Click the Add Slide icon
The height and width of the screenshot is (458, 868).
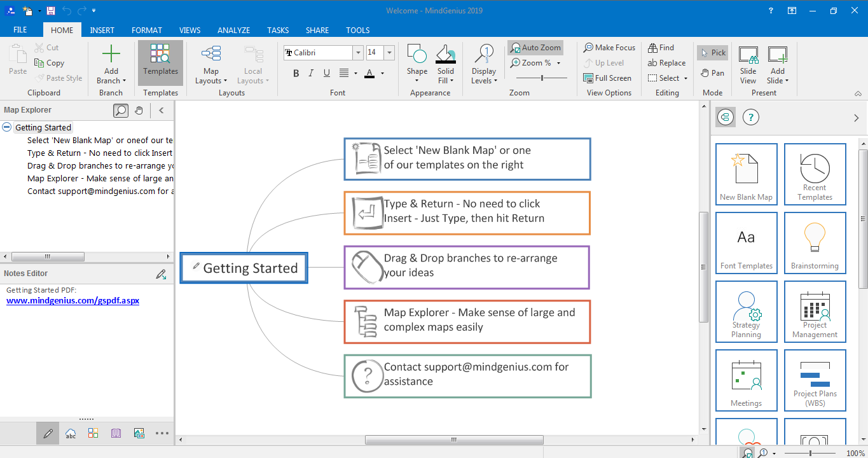778,55
